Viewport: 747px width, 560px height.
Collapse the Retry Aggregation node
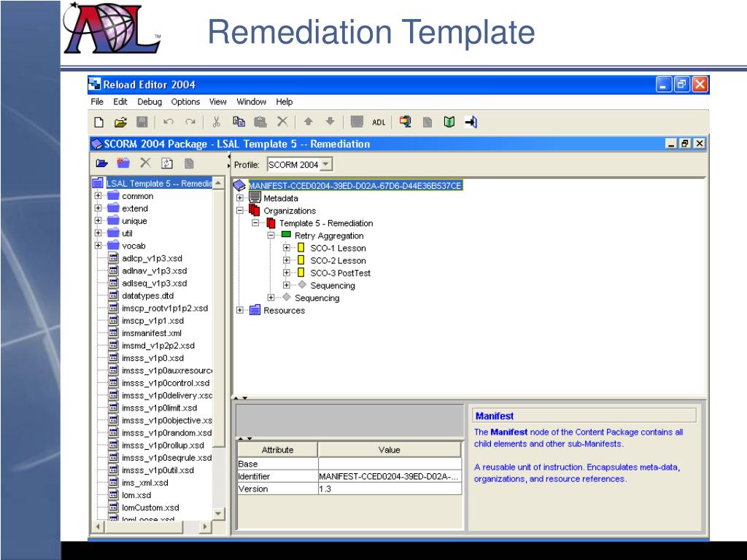[x=271, y=236]
